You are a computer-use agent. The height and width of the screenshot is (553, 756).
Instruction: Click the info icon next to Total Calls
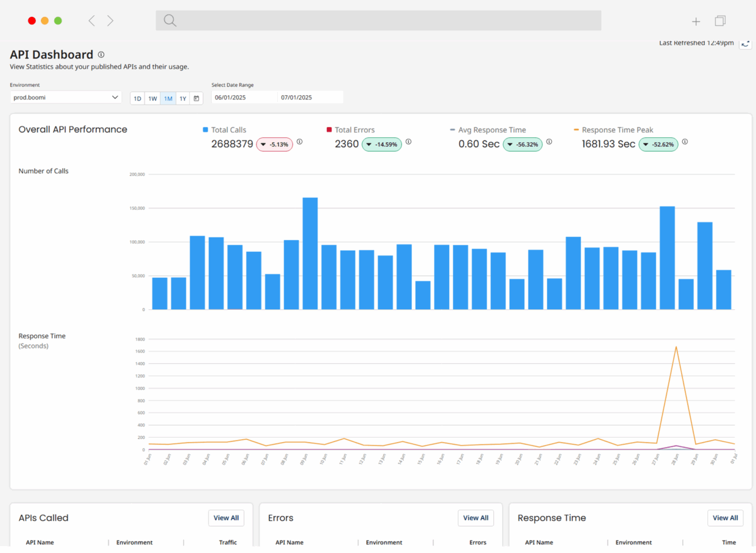tap(299, 142)
